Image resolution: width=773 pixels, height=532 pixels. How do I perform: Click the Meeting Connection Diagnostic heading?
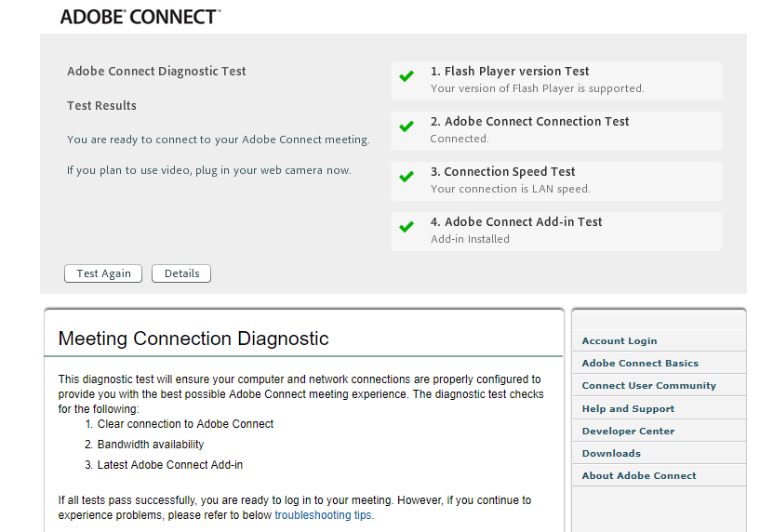[193, 339]
